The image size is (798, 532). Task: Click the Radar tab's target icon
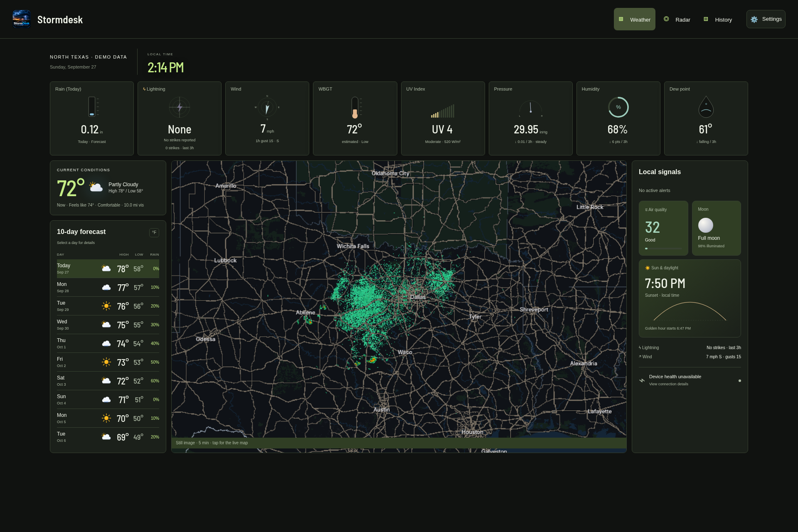[666, 19]
